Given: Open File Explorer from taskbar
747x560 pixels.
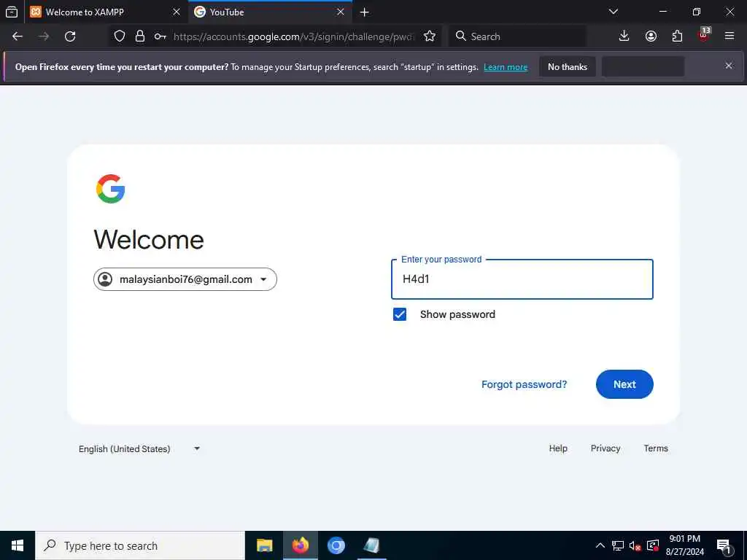Looking at the screenshot, I should [x=264, y=545].
